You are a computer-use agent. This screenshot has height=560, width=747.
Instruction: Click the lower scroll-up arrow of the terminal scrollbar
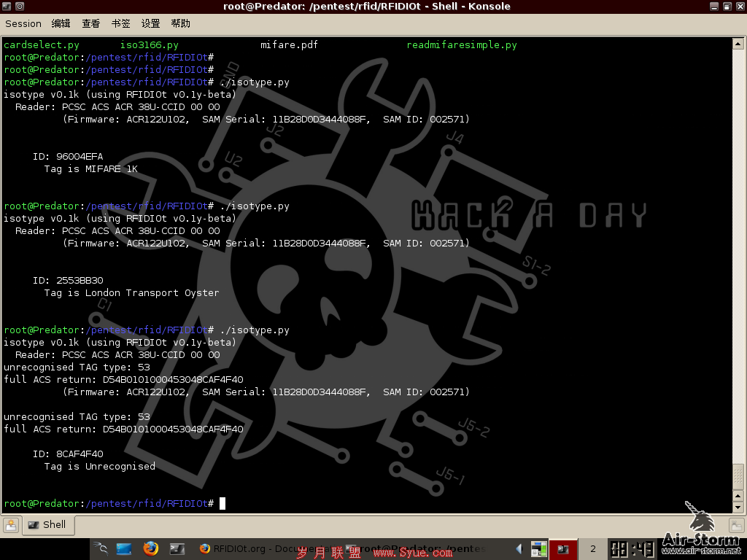tap(738, 496)
